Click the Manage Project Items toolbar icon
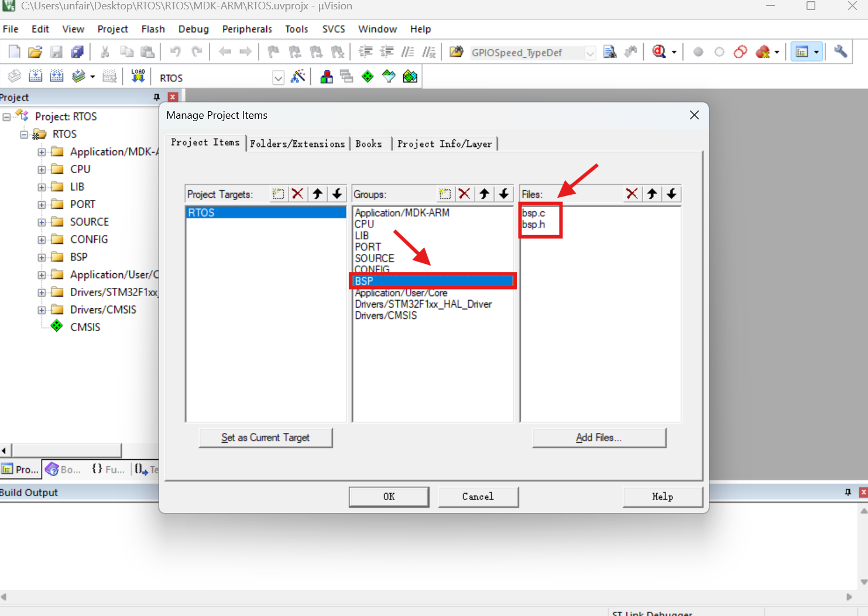Screen dimensions: 868x616 tap(327, 76)
